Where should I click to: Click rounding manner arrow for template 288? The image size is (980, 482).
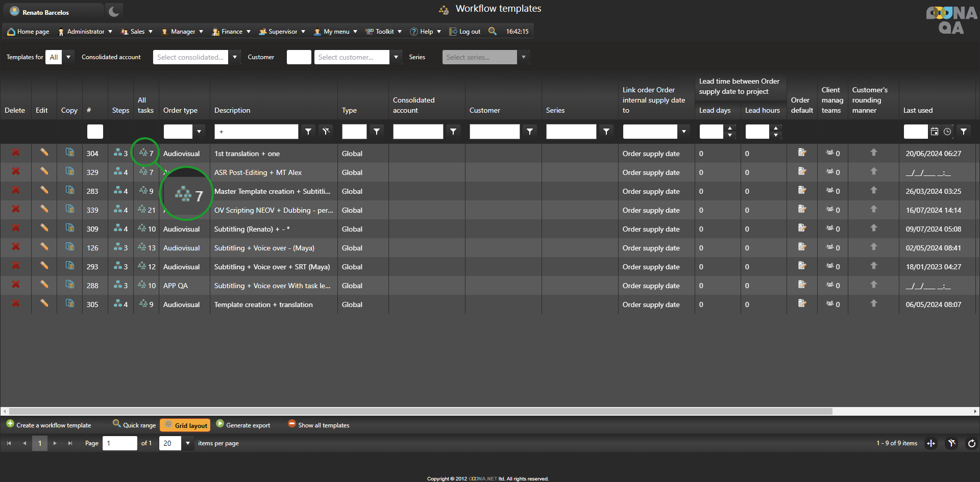pos(873,285)
